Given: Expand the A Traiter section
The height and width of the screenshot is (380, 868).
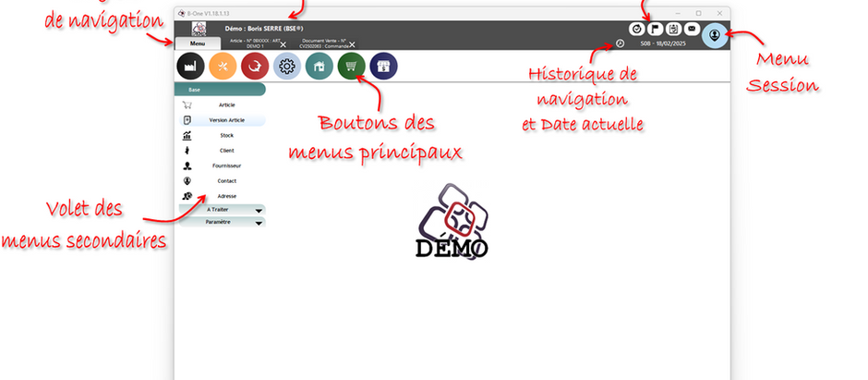Looking at the screenshot, I should [222, 210].
